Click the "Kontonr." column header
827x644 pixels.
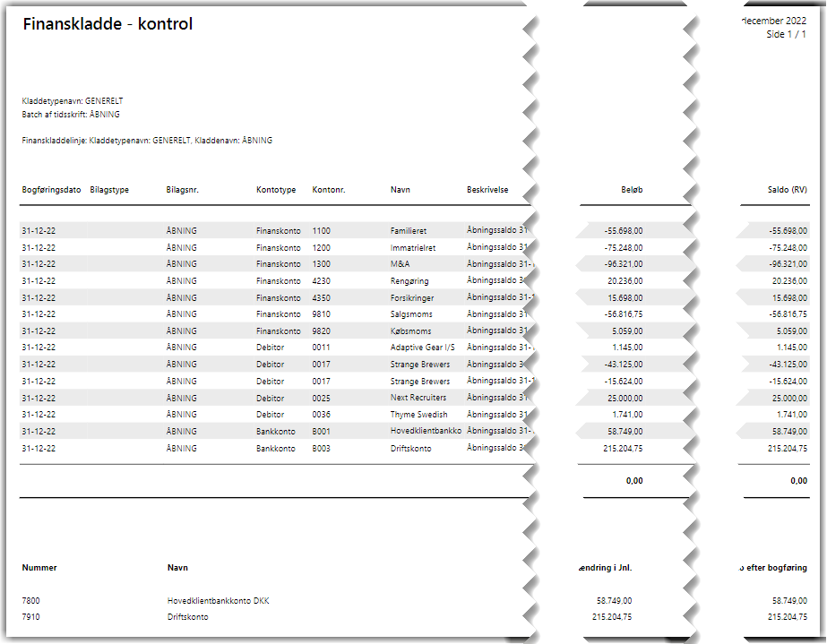click(x=329, y=190)
